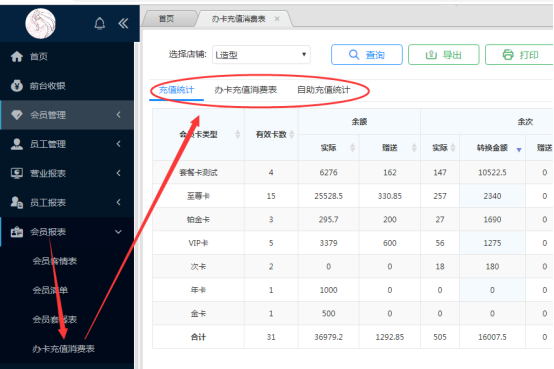Click the VIP卡 row name
This screenshot has width=554, height=369.
tap(198, 243)
